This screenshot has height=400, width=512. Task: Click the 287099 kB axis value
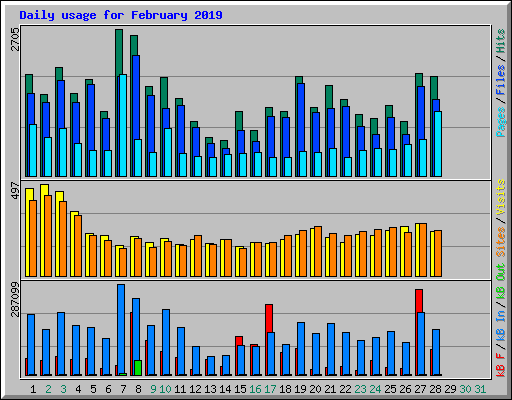15,299
